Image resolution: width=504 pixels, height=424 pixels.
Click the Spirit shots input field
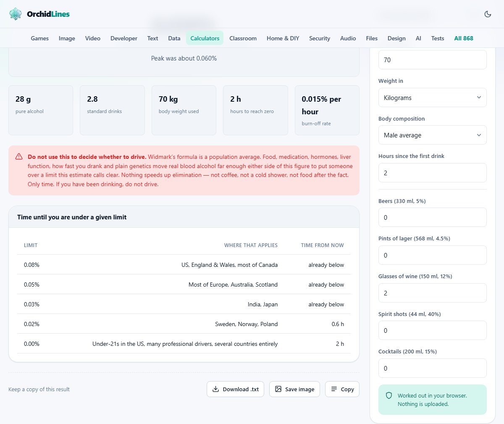[x=432, y=330]
